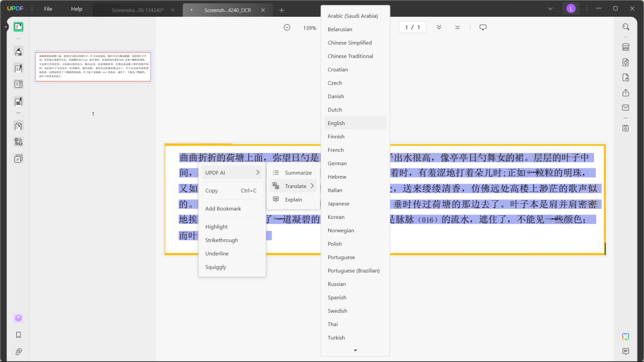Viewport: 644px width, 362px height.
Task: Click Highlight in context menu
Action: pyautogui.click(x=217, y=227)
